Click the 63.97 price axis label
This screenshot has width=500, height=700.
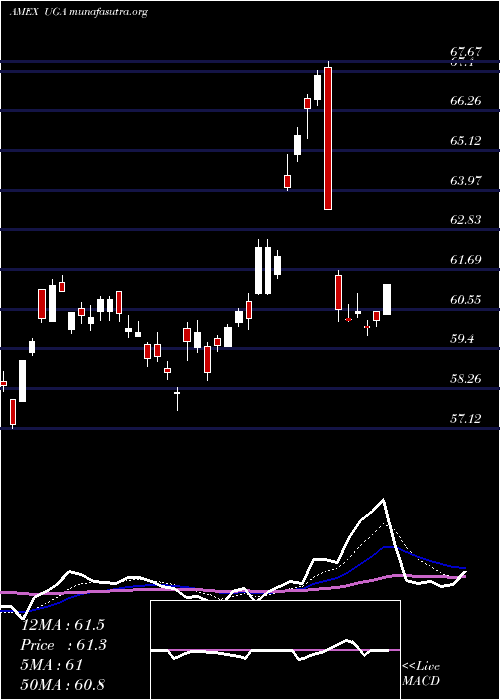[466, 180]
